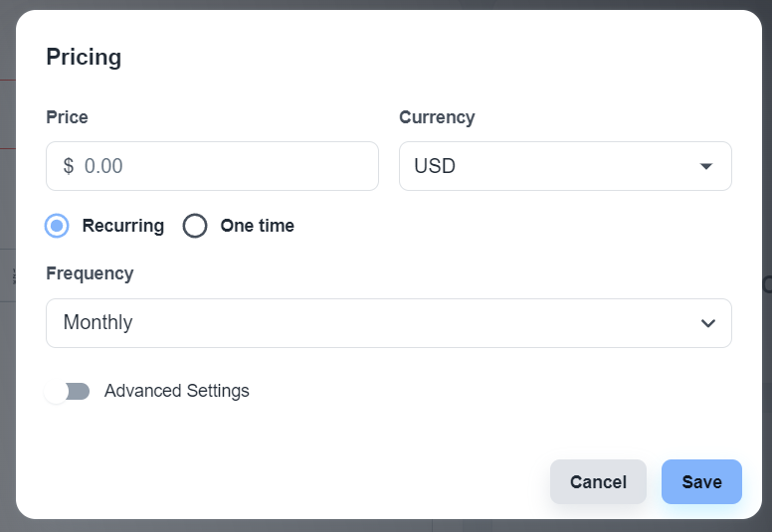Enable the Advanced Settings toggle switch
The width and height of the screenshot is (772, 532).
click(x=68, y=392)
